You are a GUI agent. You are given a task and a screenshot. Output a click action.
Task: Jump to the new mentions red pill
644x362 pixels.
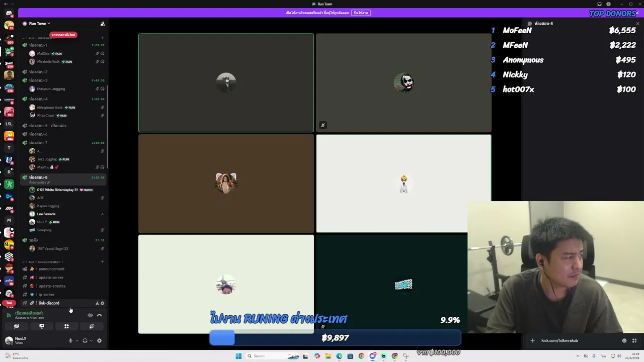63,35
